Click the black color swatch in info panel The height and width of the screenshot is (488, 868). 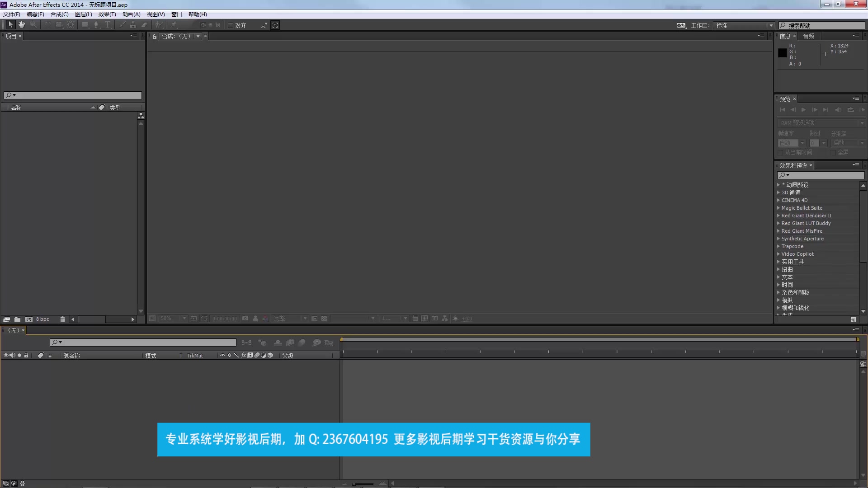click(783, 52)
